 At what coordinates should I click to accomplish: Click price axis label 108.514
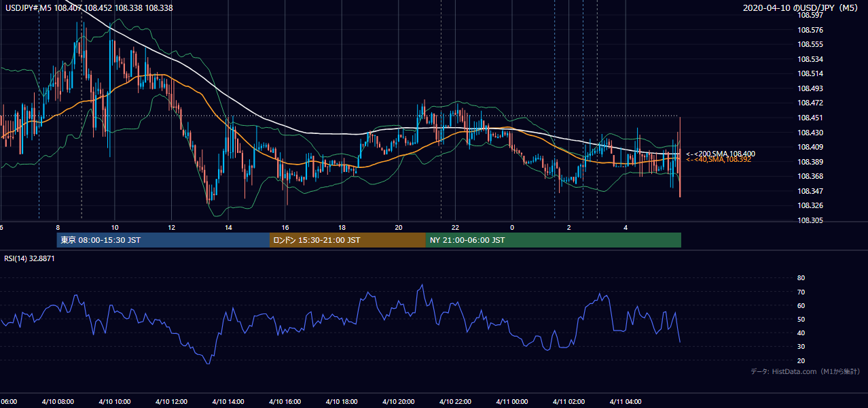pos(811,73)
